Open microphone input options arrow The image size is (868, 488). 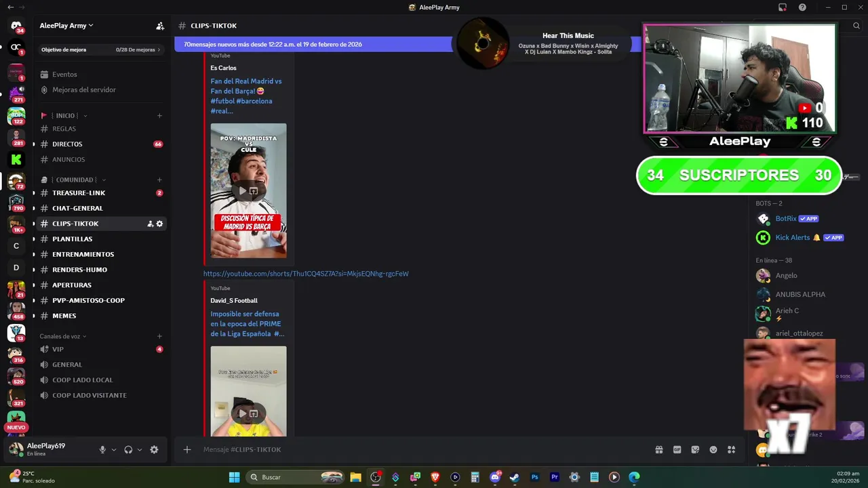[114, 449]
